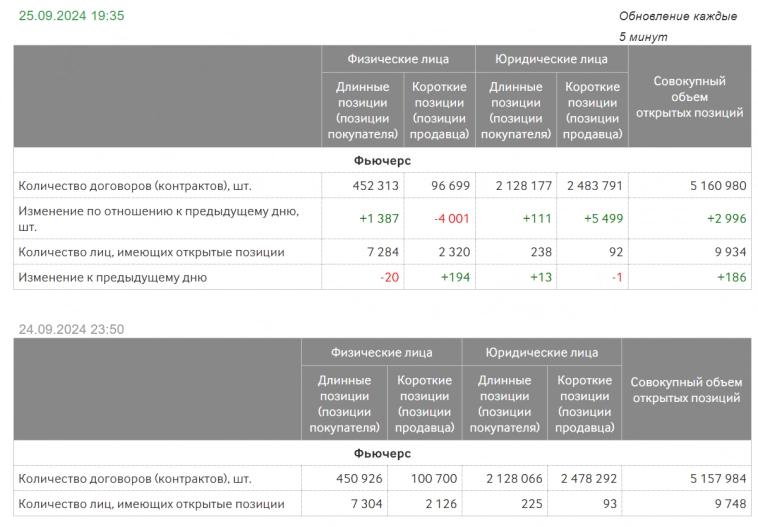758x527 pixels.
Task: Click the "Обновление каждые 5 минут" note
Action: click(677, 26)
